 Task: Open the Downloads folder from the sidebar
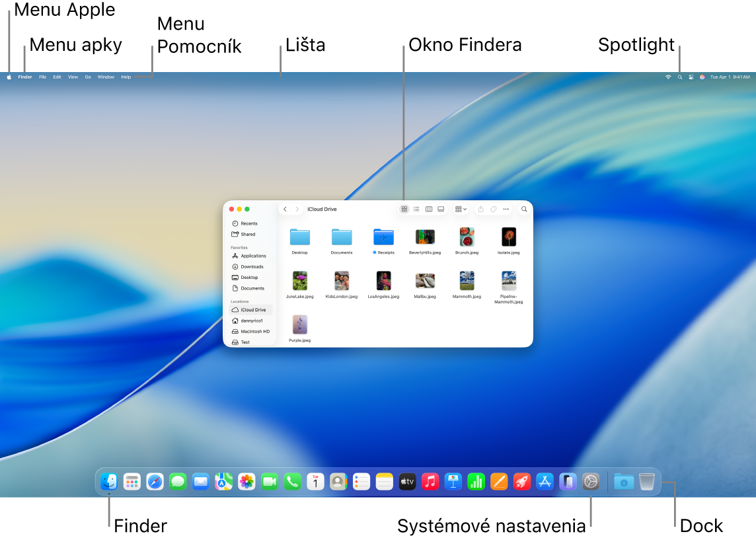click(x=252, y=266)
